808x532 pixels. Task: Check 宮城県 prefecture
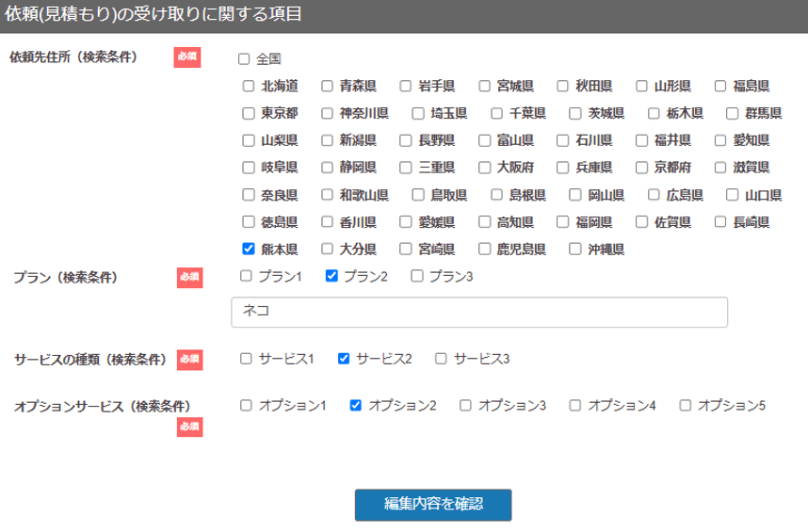click(484, 86)
